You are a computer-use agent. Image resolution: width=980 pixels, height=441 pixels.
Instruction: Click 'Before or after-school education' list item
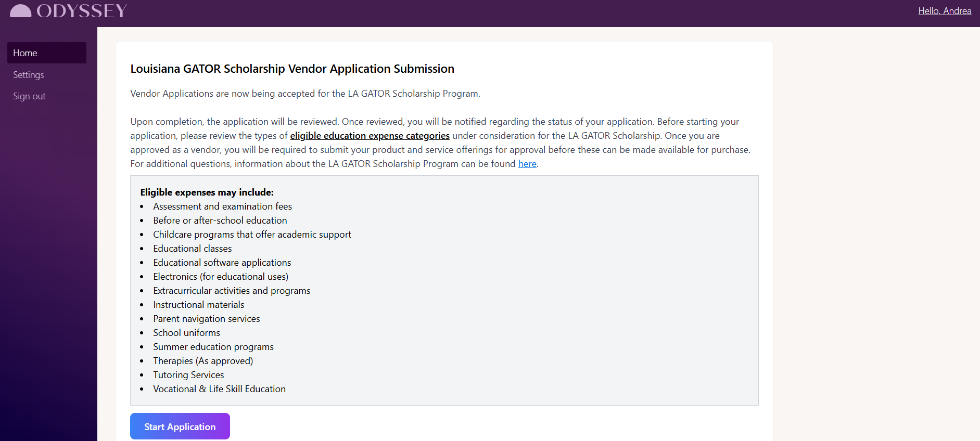(x=220, y=220)
